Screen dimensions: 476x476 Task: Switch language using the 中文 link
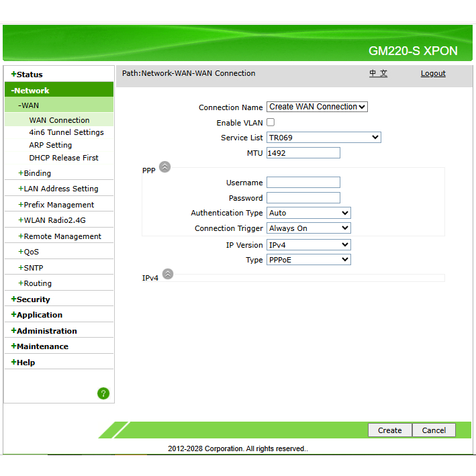tap(378, 74)
